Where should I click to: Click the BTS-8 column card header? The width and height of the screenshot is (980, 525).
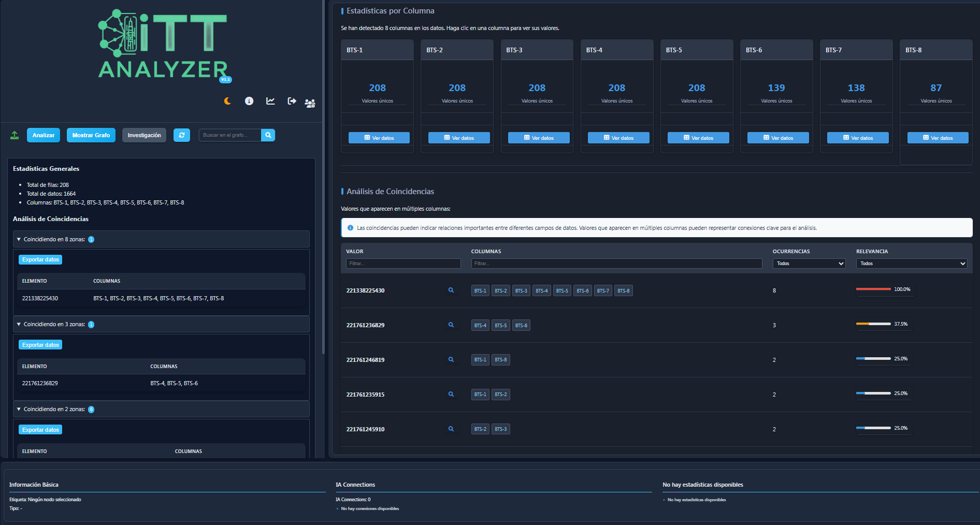click(x=936, y=50)
